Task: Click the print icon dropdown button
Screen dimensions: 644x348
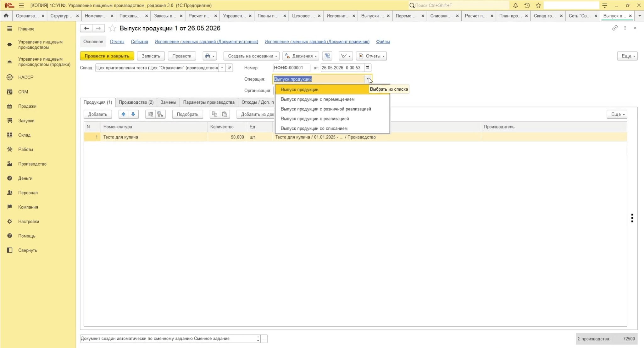Action: [x=209, y=56]
